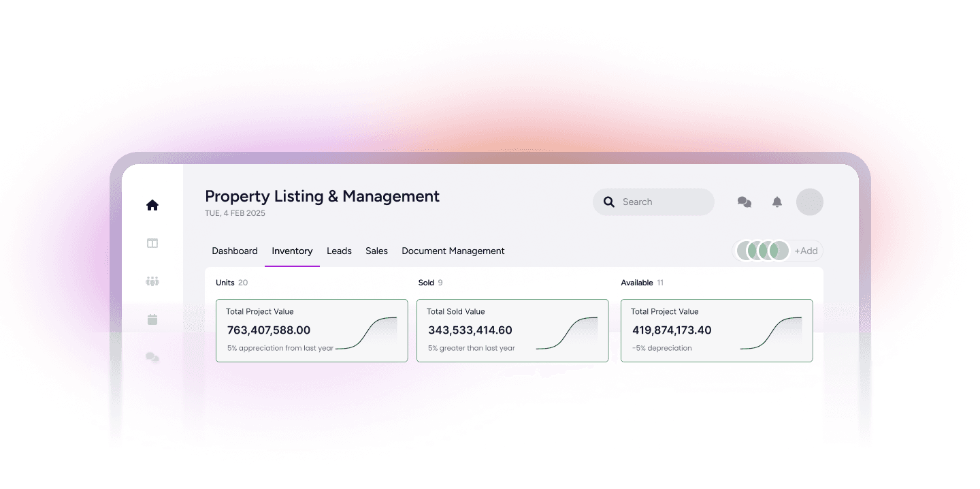Viewport: 980px width, 489px height.
Task: Click the magnifier icon in the search bar
Action: 608,202
